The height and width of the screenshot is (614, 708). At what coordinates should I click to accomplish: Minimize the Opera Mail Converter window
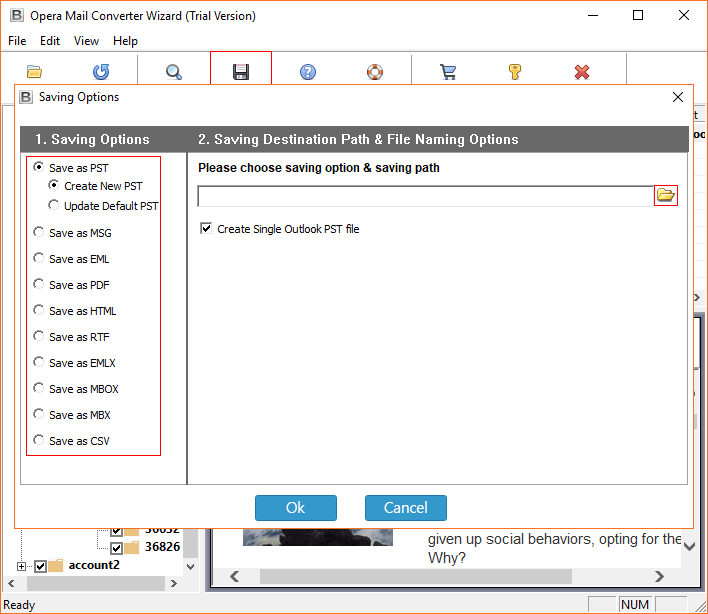pyautogui.click(x=593, y=15)
